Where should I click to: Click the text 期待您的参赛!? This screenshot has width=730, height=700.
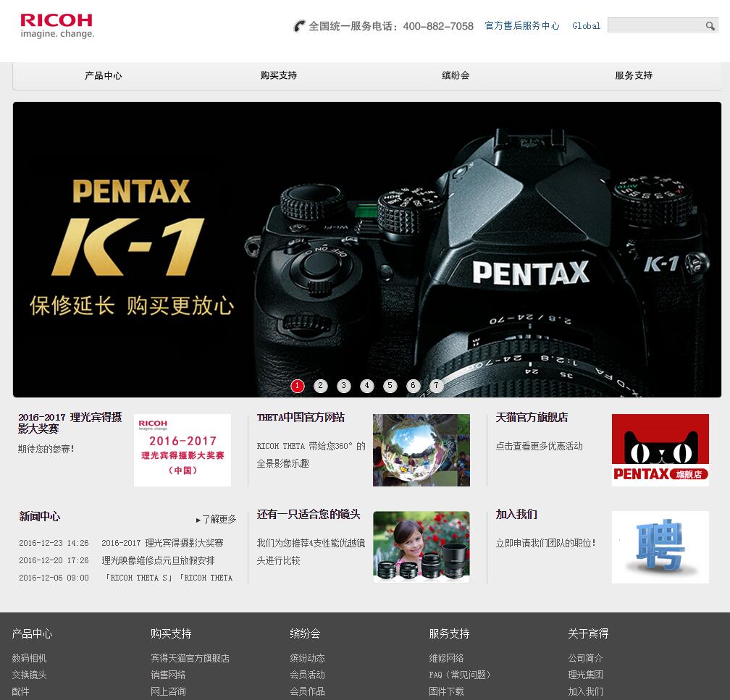(46, 449)
